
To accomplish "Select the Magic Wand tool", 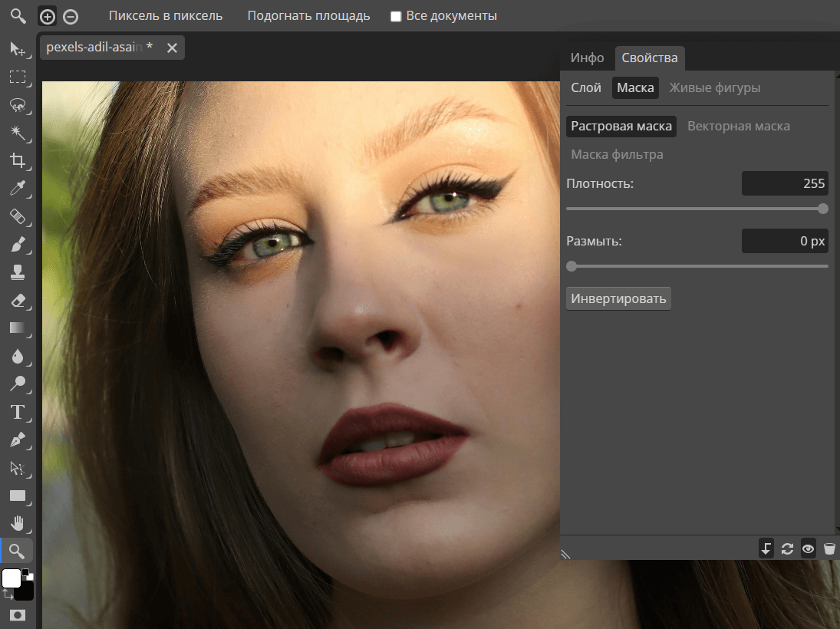I will (18, 133).
